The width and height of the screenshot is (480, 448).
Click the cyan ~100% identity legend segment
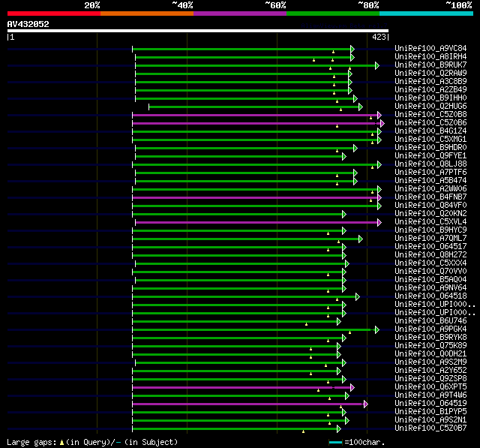pos(427,14)
